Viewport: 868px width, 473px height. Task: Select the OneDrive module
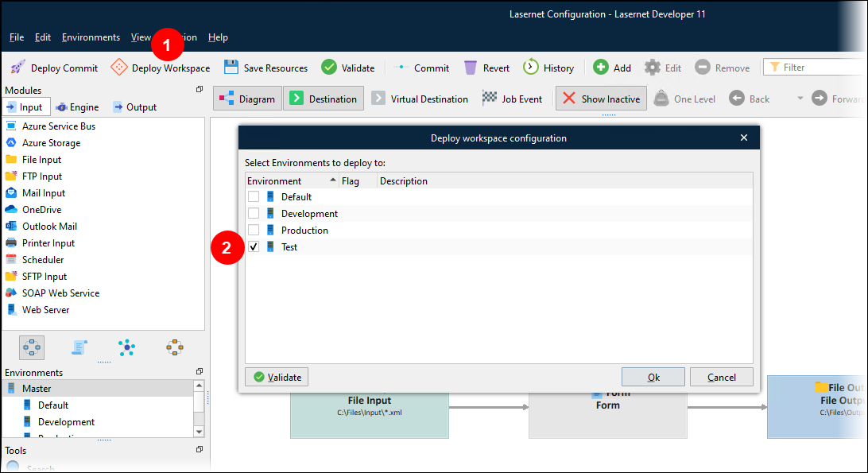coord(41,209)
